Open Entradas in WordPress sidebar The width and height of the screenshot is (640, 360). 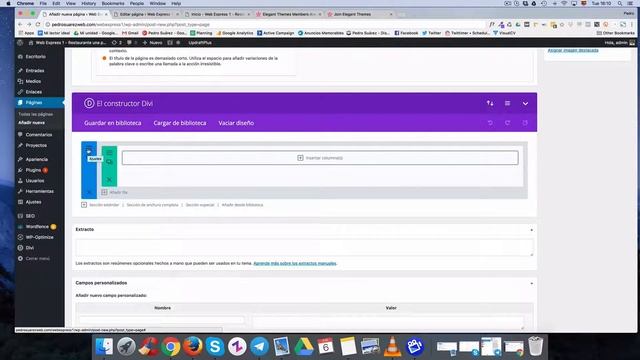click(35, 71)
